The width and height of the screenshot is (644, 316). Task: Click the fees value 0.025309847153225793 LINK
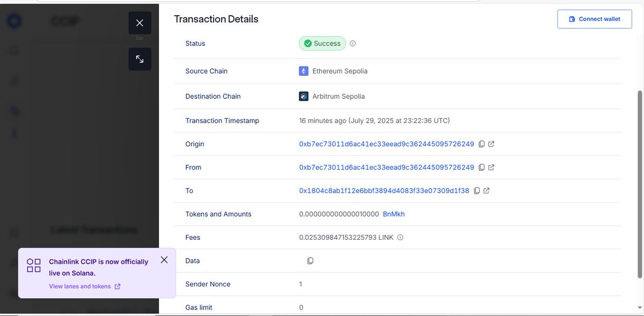pos(347,237)
